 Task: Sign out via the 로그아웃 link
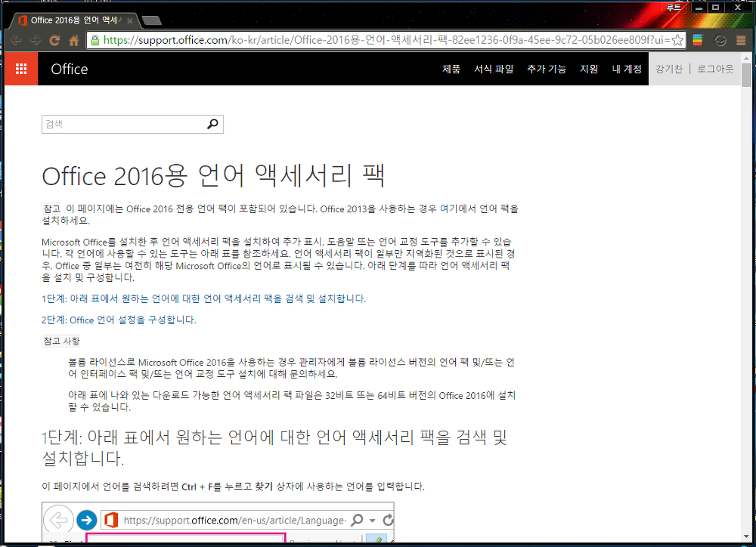click(715, 69)
